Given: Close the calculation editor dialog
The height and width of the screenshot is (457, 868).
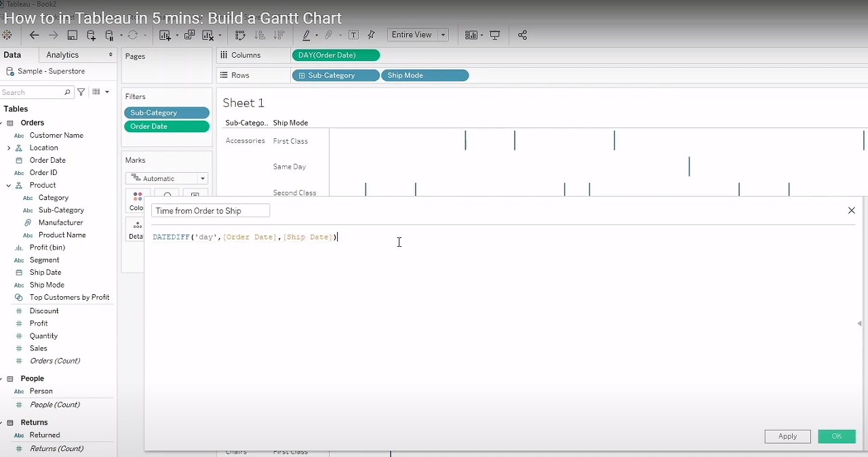Looking at the screenshot, I should pyautogui.click(x=852, y=211).
